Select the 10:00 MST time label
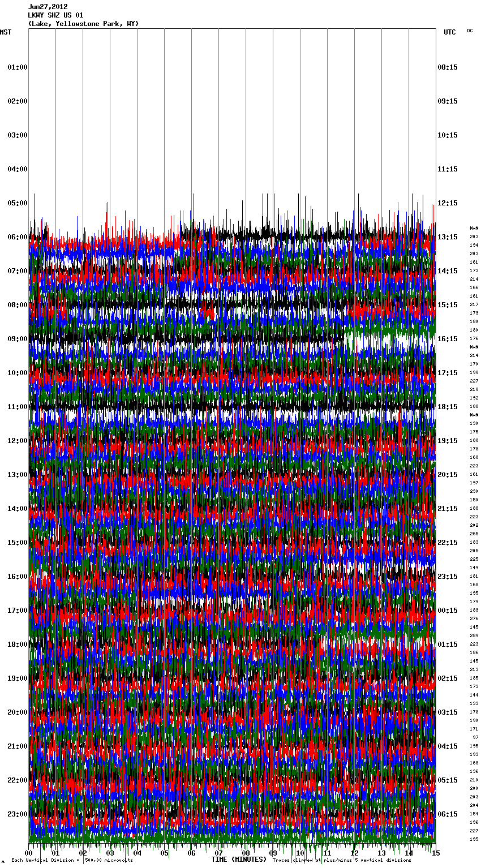 pos(18,373)
